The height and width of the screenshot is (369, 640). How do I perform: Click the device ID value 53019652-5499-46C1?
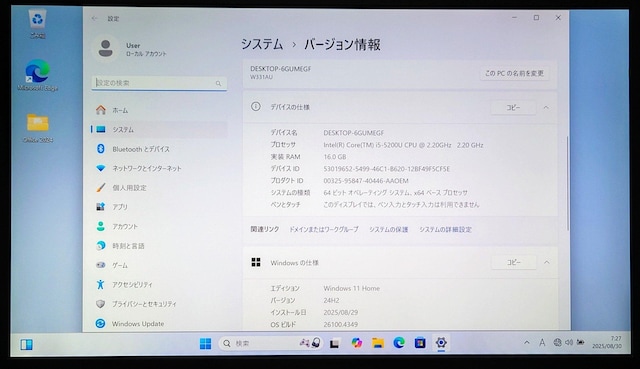click(387, 169)
